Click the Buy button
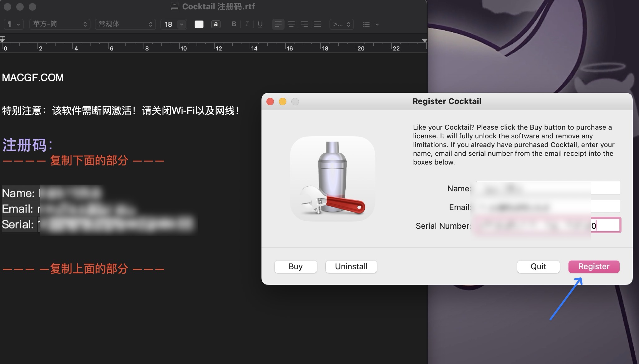Image resolution: width=639 pixels, height=364 pixels. click(295, 266)
